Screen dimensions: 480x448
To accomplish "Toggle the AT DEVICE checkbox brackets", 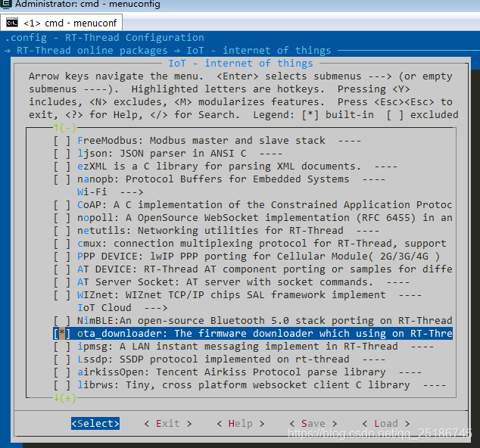I will tap(62, 269).
